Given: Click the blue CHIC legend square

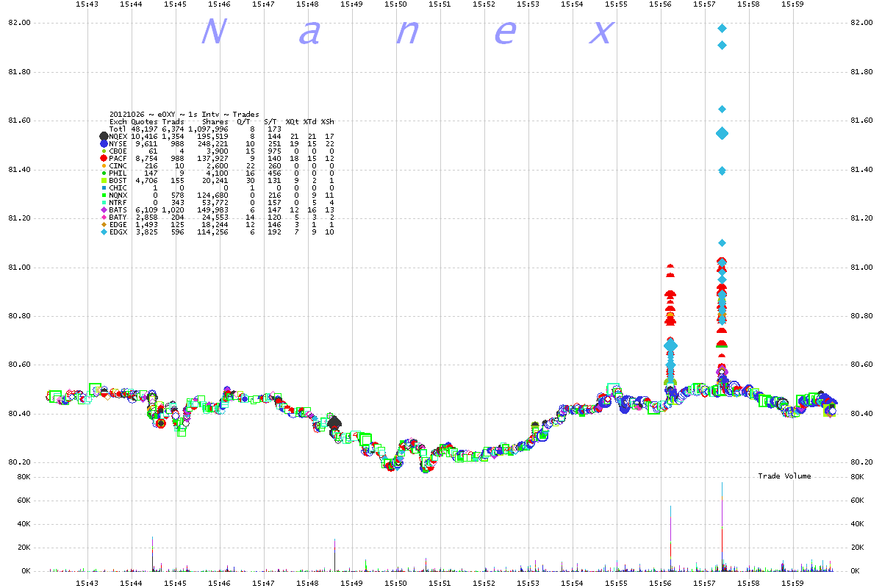Looking at the screenshot, I should [103, 187].
